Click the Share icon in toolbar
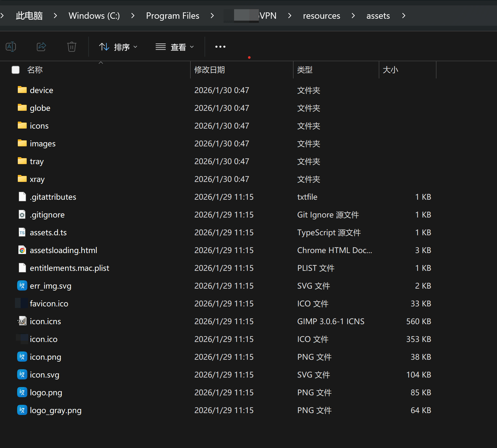The width and height of the screenshot is (497, 448). (x=41, y=47)
